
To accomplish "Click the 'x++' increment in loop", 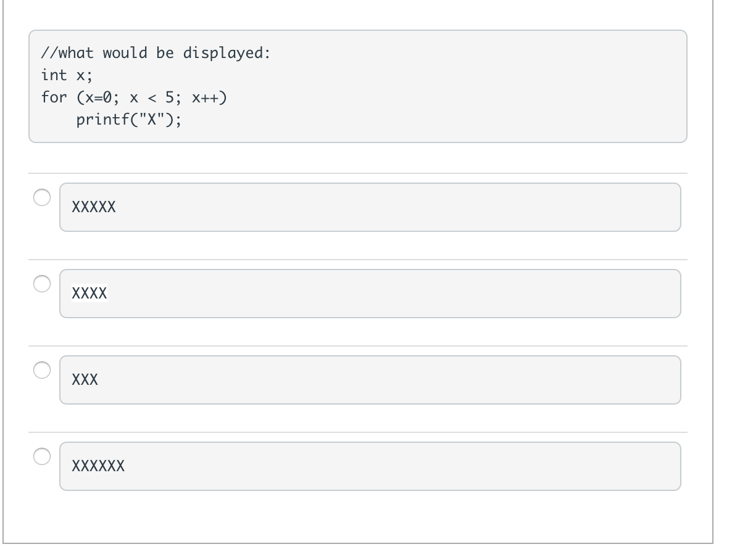I will [206, 97].
